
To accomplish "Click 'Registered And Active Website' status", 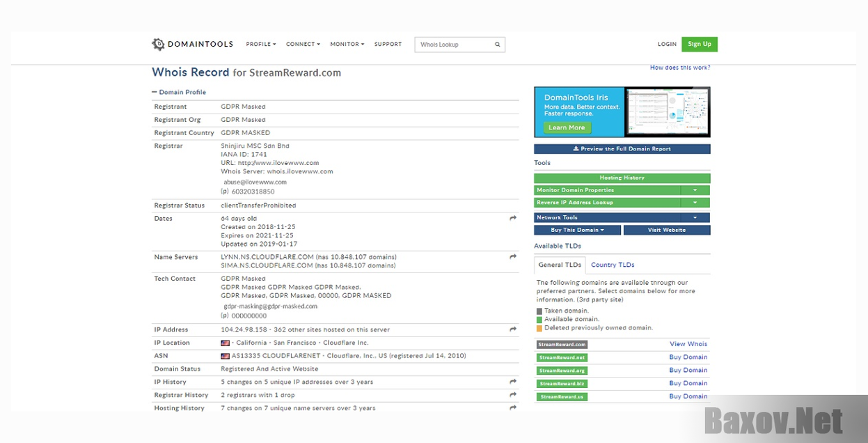I will pyautogui.click(x=269, y=369).
